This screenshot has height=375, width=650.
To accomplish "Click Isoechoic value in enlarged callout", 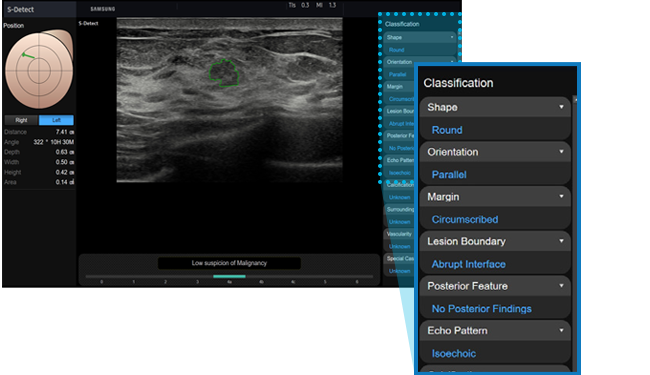I will coord(454,353).
